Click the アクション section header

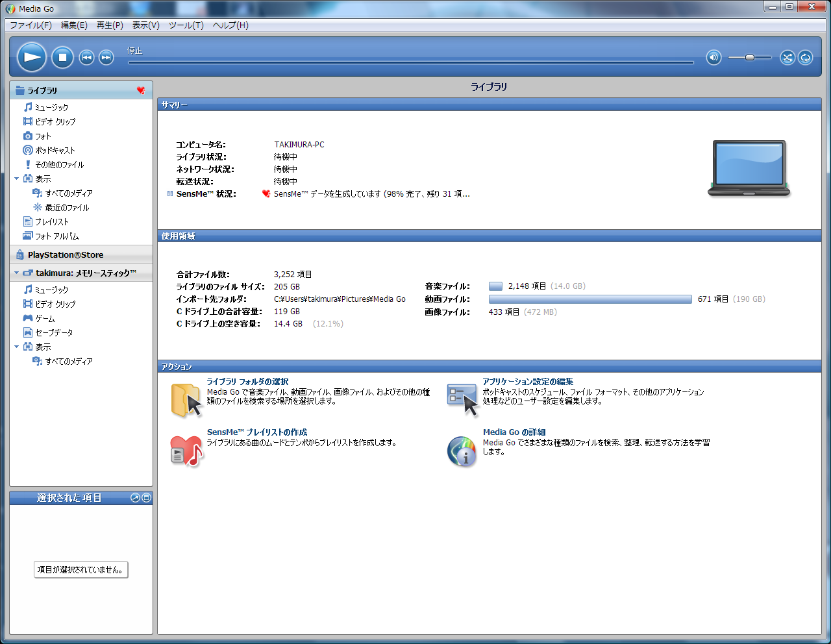[490, 366]
